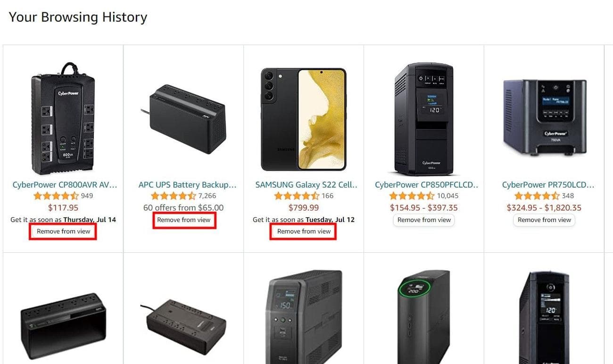This screenshot has height=364, width=613.
Task: Click the '60 offers from $65.00' link
Action: pos(183,207)
